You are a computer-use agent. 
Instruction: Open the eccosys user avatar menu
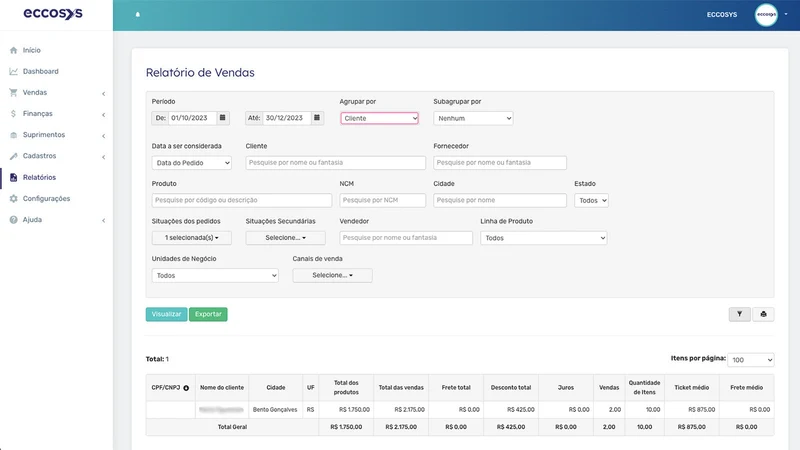(x=766, y=15)
